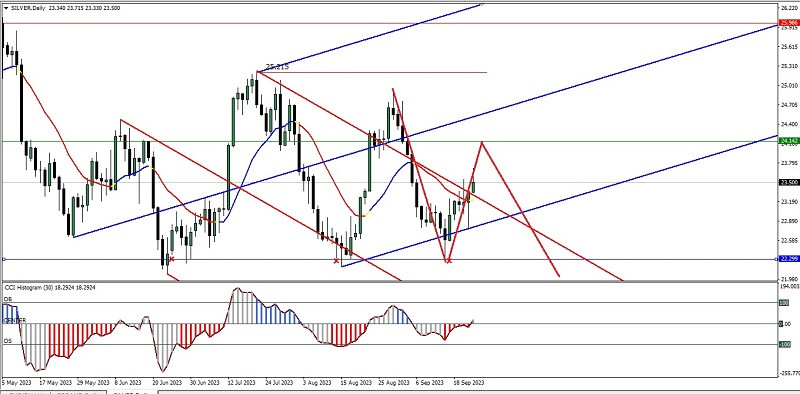Select the blue 22.299 price level tag

point(787,259)
